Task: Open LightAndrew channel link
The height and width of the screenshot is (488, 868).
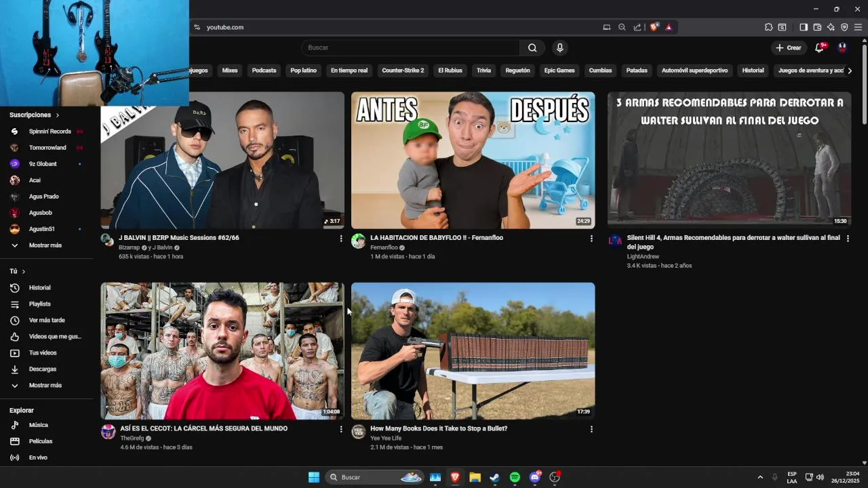Action: (x=643, y=257)
